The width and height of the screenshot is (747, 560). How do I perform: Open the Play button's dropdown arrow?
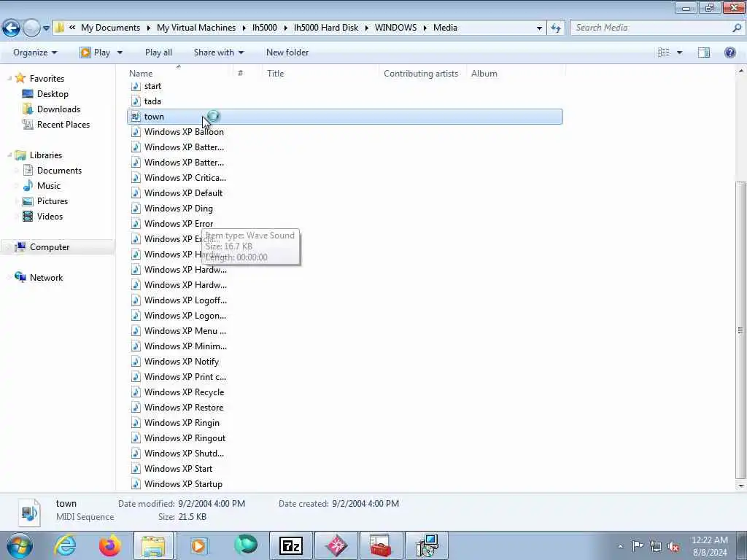click(120, 52)
